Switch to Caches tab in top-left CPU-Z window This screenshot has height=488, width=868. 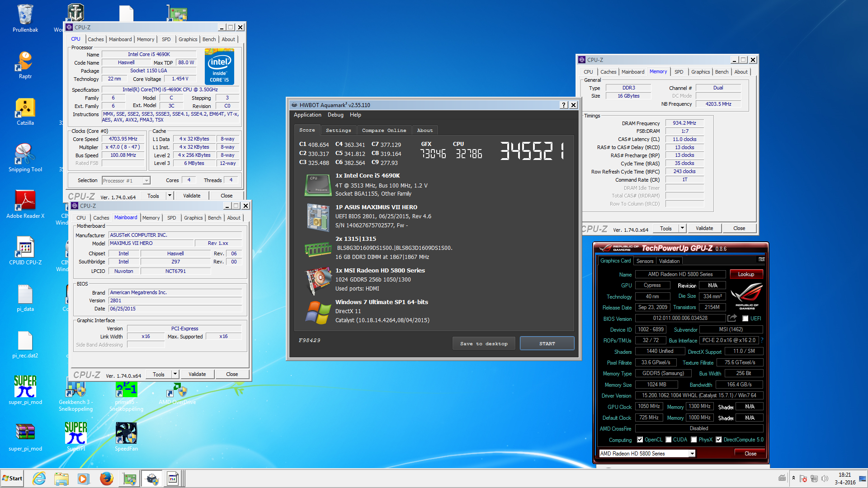coord(95,39)
